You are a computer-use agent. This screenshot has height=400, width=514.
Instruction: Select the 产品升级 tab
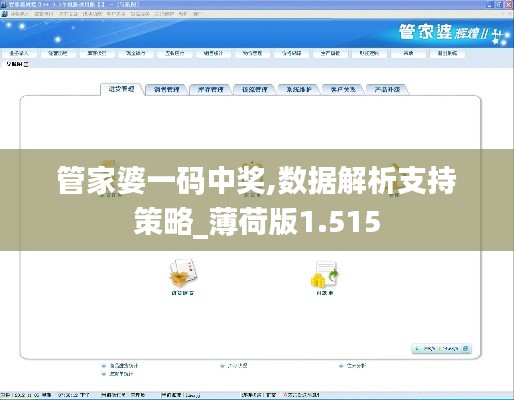(x=387, y=89)
